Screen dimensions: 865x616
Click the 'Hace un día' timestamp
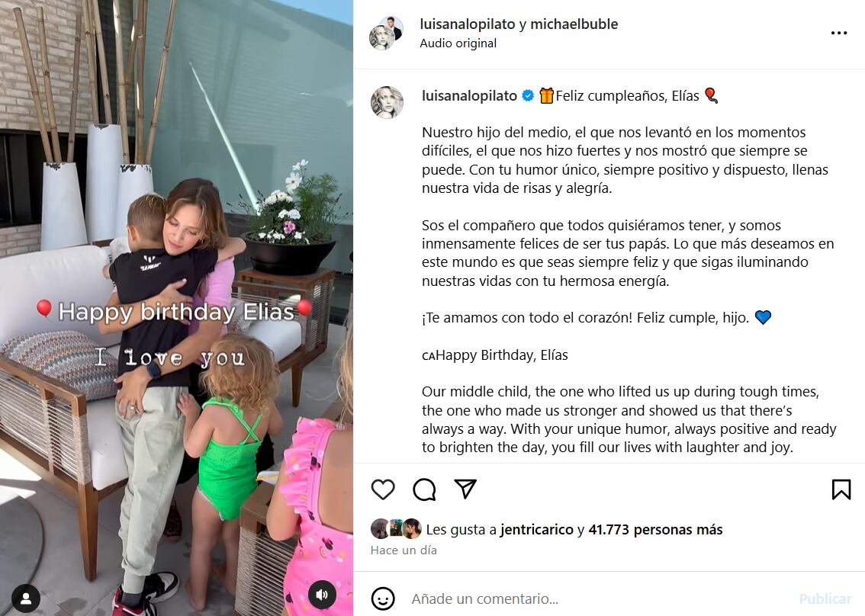point(404,550)
